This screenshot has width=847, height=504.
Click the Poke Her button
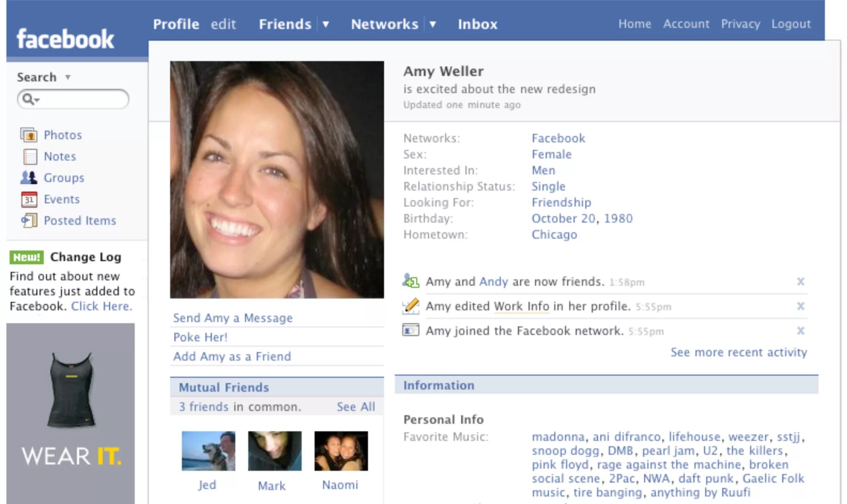pos(201,337)
